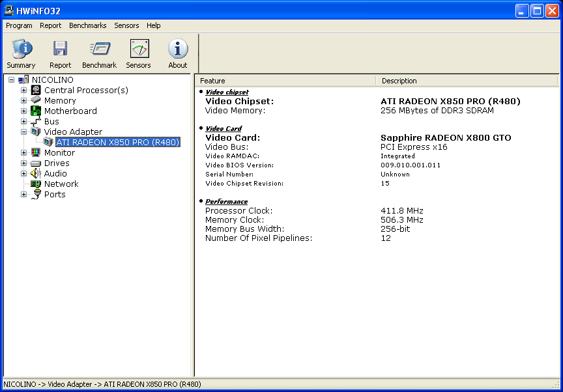Select Memory label in the tree
This screenshot has height=392, width=563.
60,100
